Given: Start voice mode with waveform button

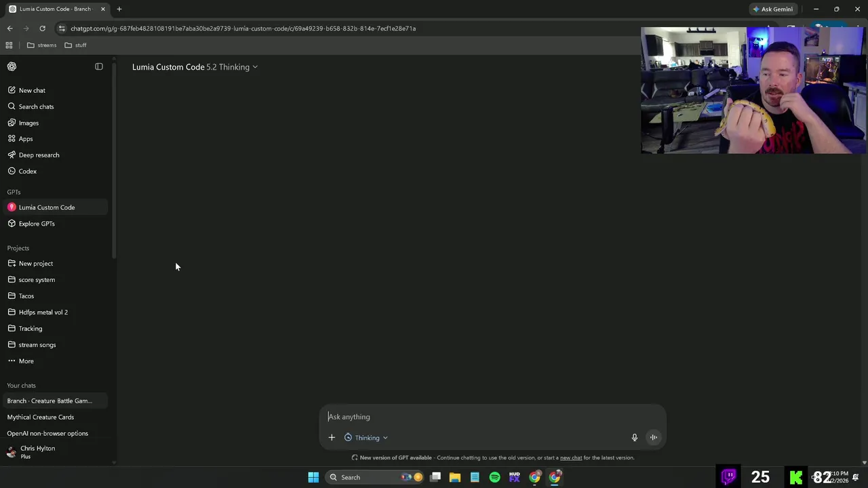Looking at the screenshot, I should tap(654, 438).
